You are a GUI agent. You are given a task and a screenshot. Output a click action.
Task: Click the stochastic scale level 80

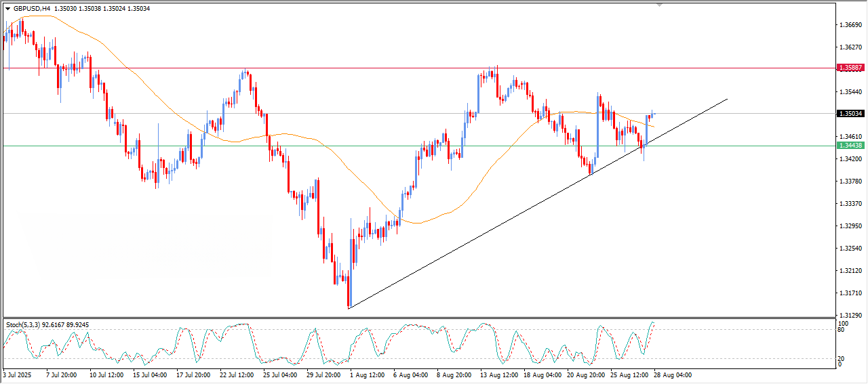coord(842,331)
